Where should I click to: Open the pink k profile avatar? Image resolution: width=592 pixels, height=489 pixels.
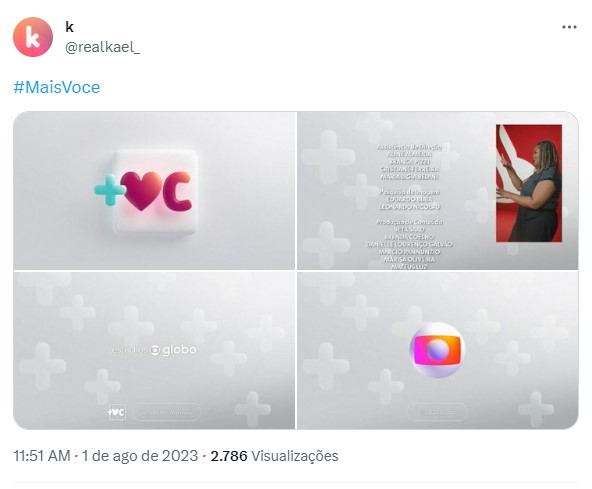[x=33, y=37]
